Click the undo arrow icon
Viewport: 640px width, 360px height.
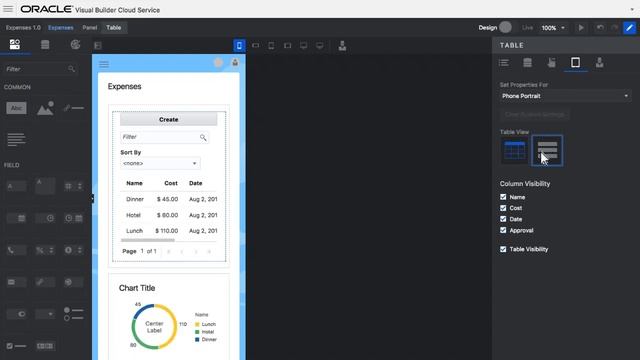(x=600, y=28)
